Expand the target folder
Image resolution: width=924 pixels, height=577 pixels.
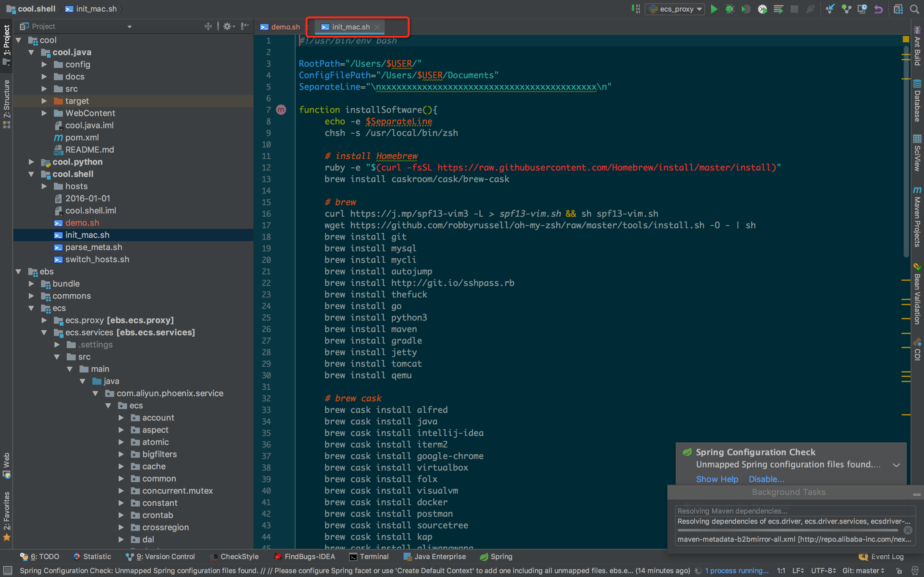[44, 101]
